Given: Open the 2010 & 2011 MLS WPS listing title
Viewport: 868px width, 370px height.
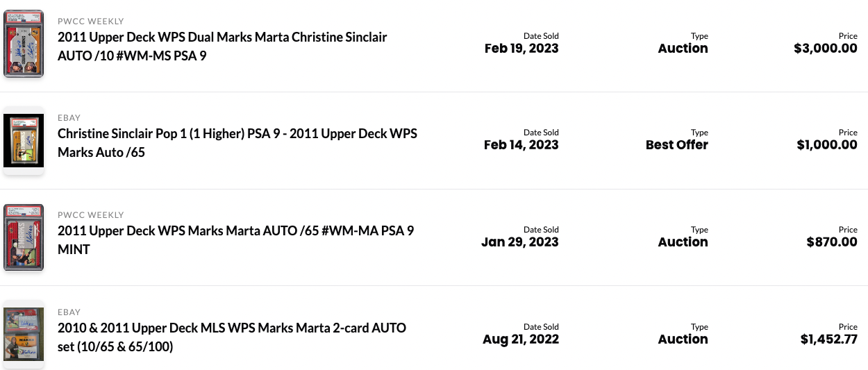Looking at the screenshot, I should [x=232, y=337].
